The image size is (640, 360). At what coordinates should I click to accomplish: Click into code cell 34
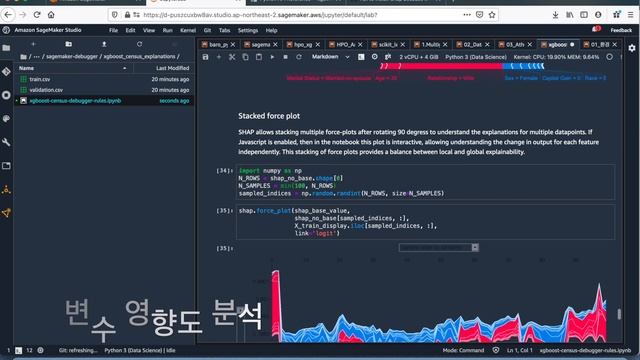point(425,182)
